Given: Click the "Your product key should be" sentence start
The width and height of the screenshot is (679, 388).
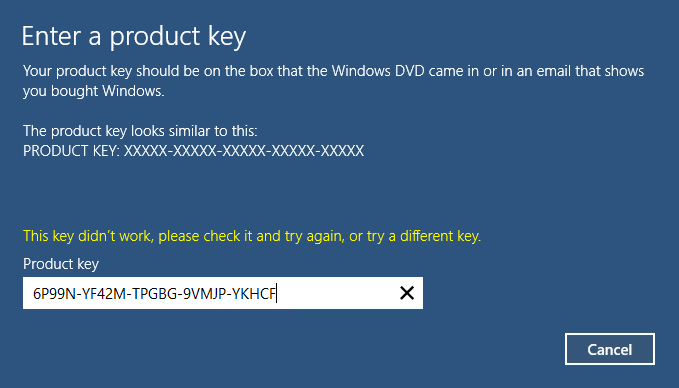Looking at the screenshot, I should (x=102, y=71).
